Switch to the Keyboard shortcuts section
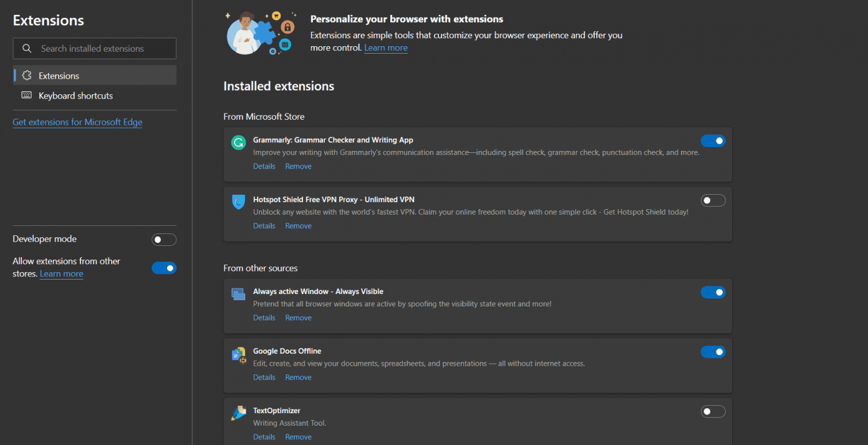Screen dimensions: 868x445 click(75, 95)
